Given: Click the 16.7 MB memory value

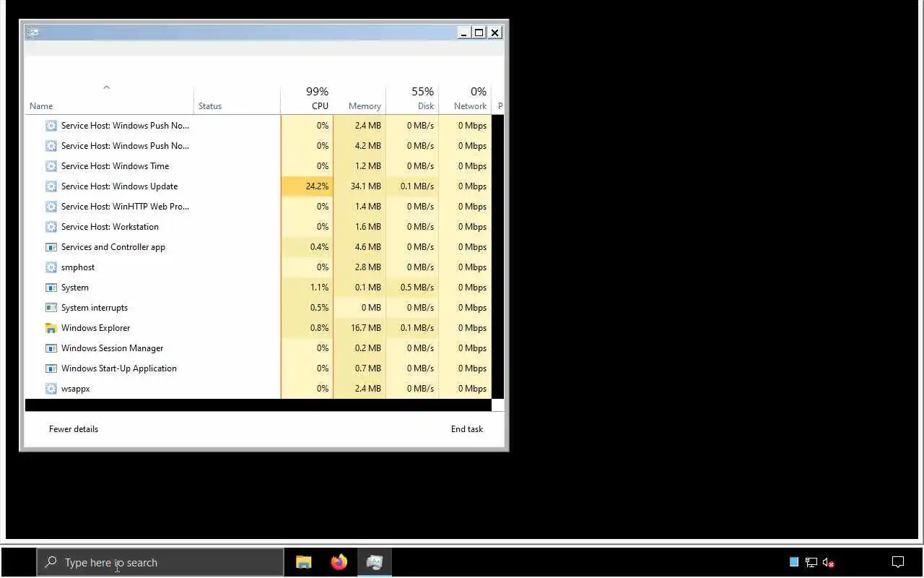Looking at the screenshot, I should coord(366,328).
